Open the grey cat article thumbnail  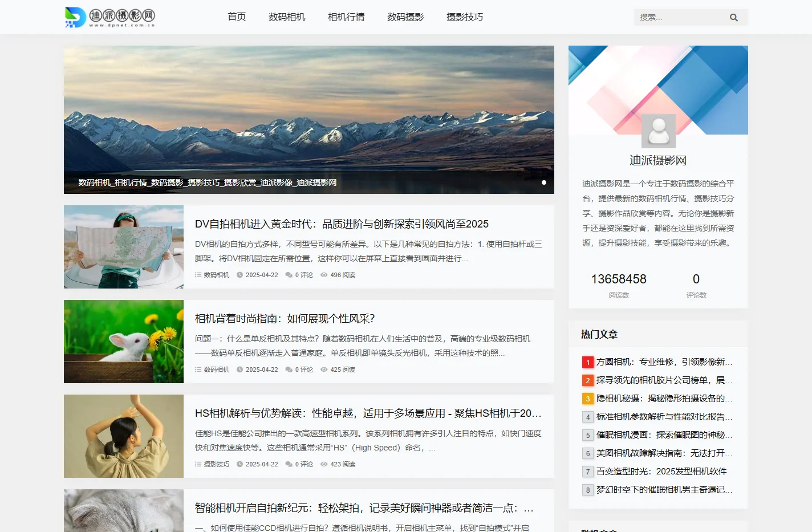(124, 511)
